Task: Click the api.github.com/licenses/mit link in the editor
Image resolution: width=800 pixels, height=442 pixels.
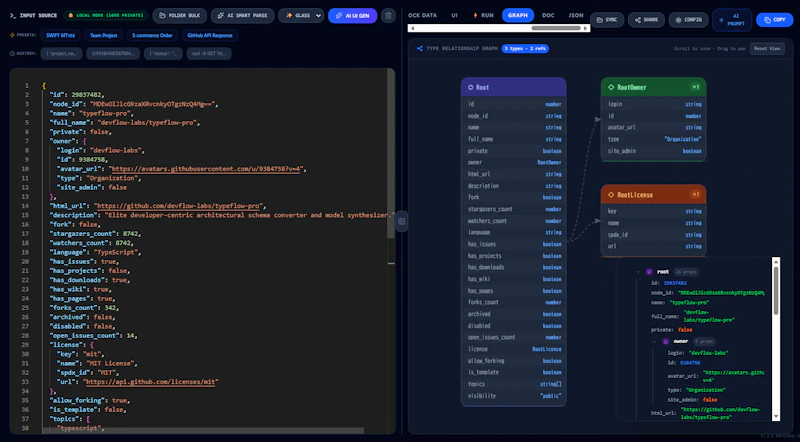Action: pos(152,382)
